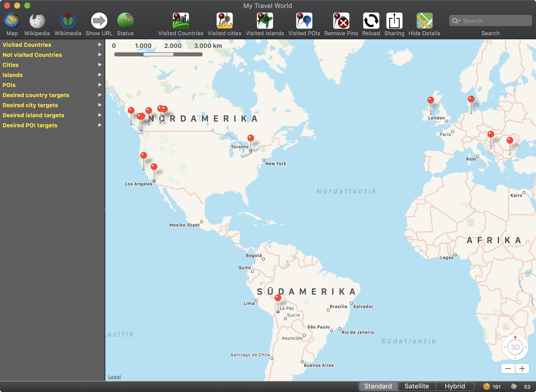Click the Kairo city label
The width and height of the screenshot is (536, 392).
coord(516,195)
